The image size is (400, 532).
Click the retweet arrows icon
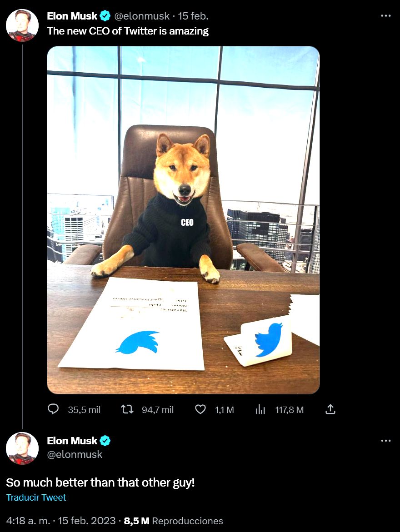point(127,409)
